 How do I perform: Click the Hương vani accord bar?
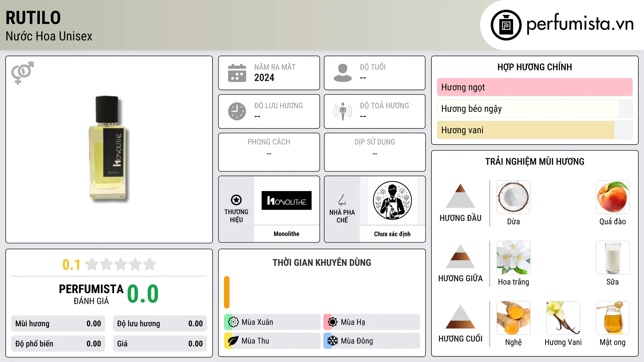click(535, 130)
